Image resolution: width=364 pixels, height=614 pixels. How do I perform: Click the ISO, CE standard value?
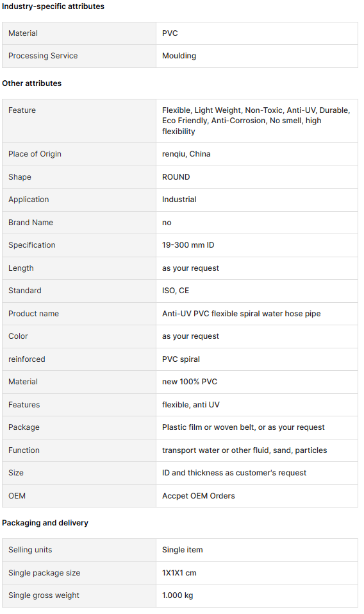coord(176,291)
